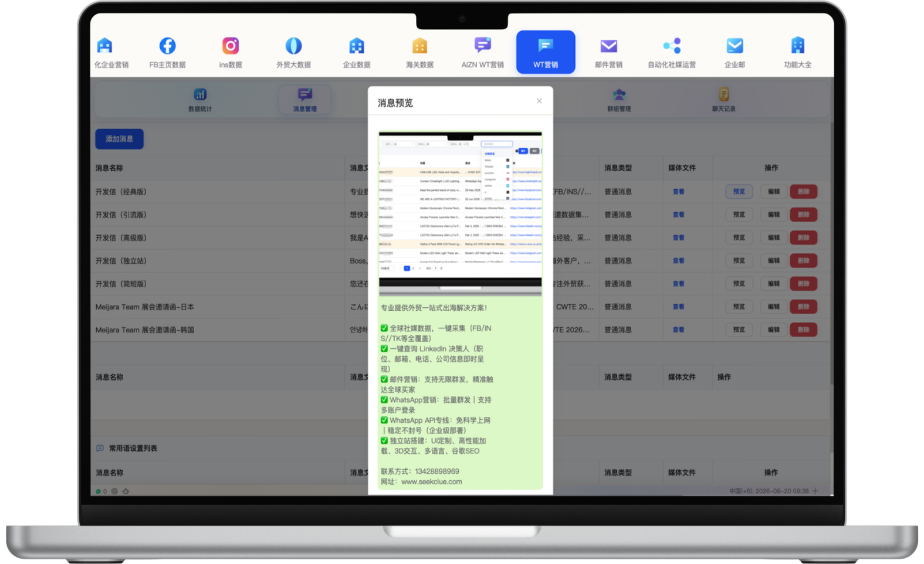Click 删除 for 开发信(简短版)
Viewport: 924px width, 564px height.
(804, 284)
